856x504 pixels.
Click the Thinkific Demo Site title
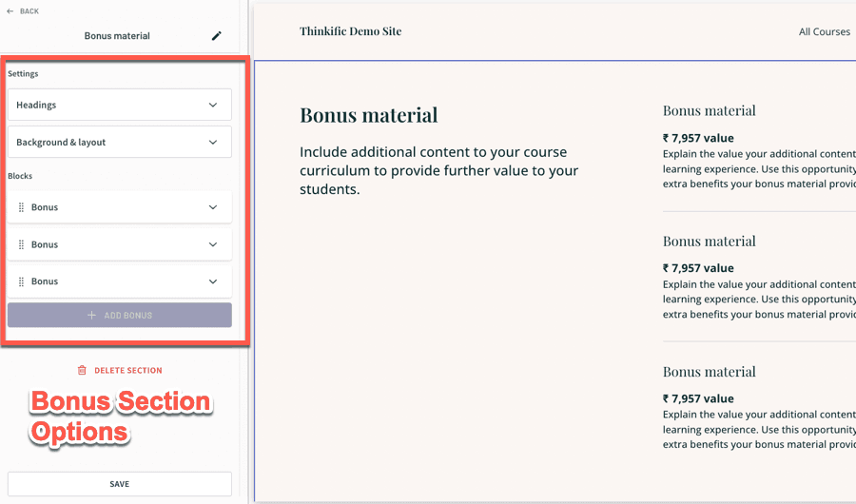350,31
